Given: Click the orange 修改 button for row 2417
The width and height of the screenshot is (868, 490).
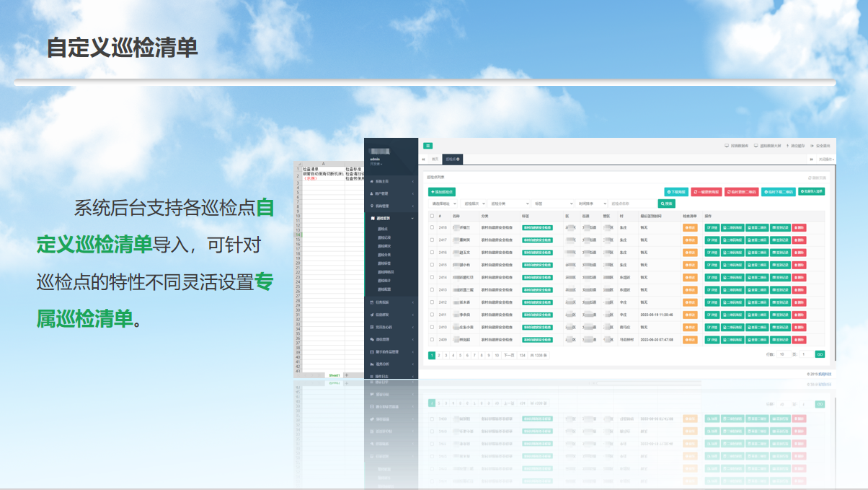Looking at the screenshot, I should [x=690, y=240].
